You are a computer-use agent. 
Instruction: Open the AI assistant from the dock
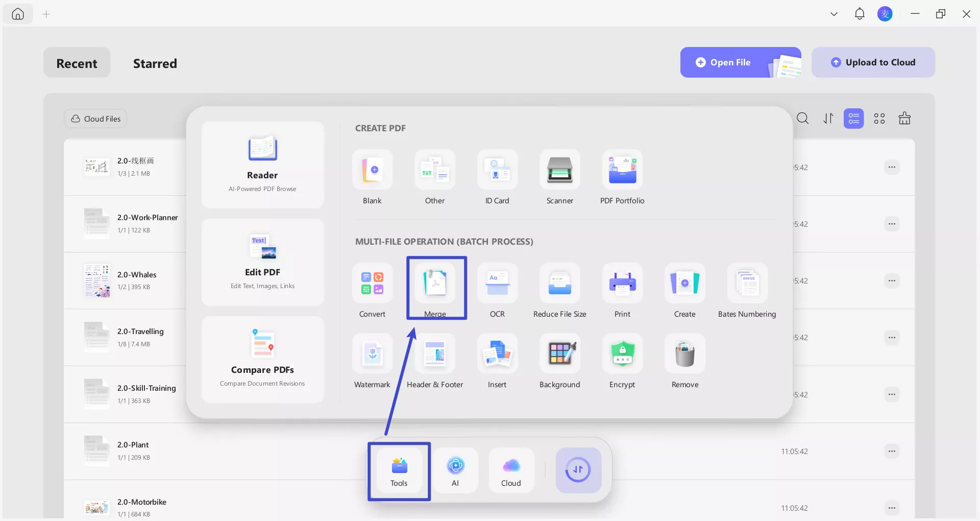tap(456, 469)
